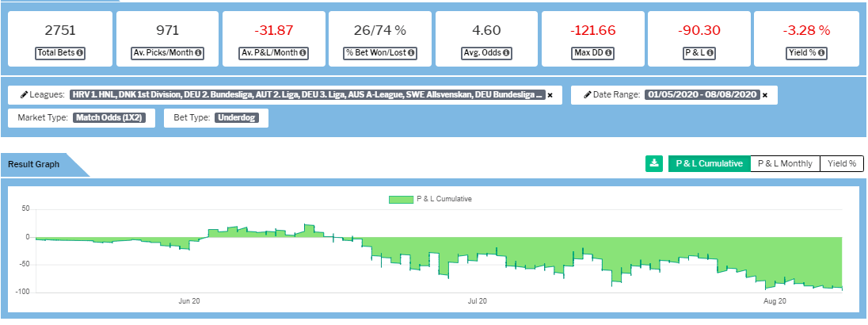
Task: Select the -121.66 max drawdown value
Action: coord(593,30)
